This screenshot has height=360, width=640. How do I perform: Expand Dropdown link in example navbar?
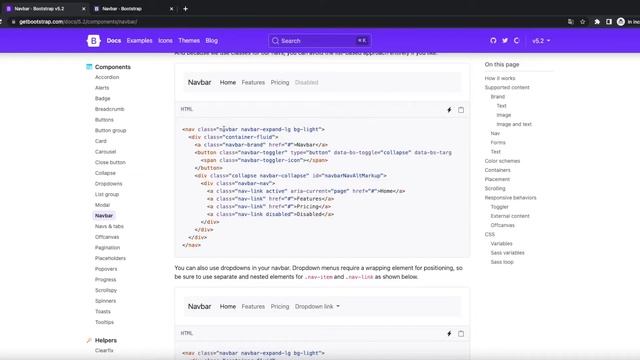(x=317, y=307)
